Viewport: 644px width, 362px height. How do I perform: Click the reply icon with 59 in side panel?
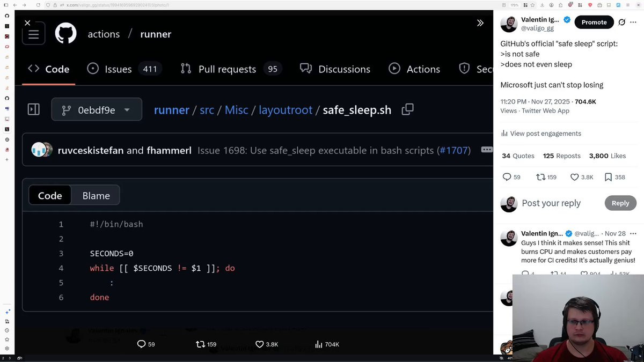[511, 177]
